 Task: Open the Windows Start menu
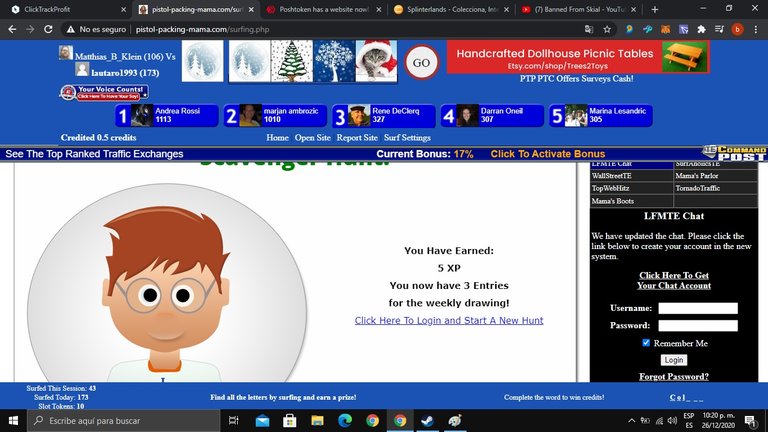tap(13, 421)
